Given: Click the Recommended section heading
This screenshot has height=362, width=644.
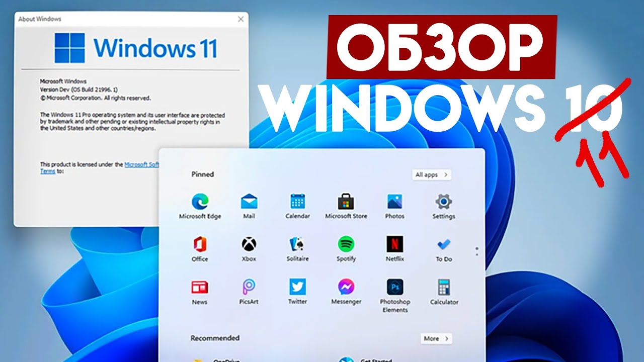Looking at the screenshot, I should point(215,338).
